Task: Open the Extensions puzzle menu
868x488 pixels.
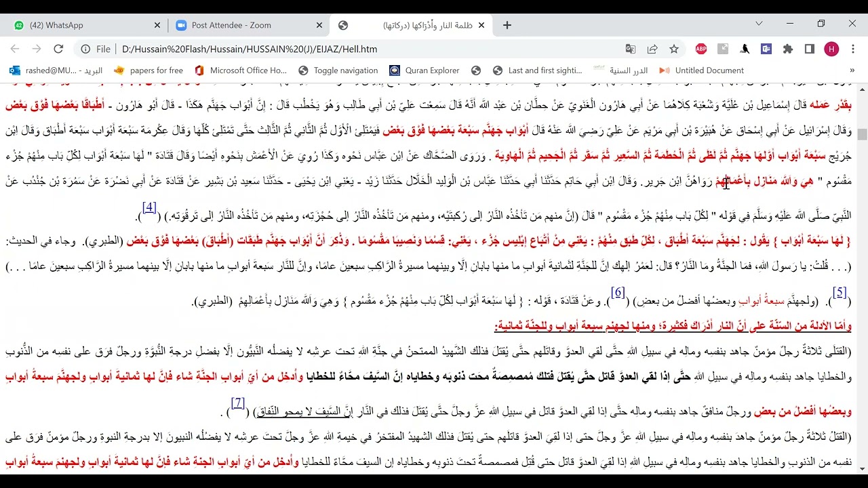Action: (788, 49)
